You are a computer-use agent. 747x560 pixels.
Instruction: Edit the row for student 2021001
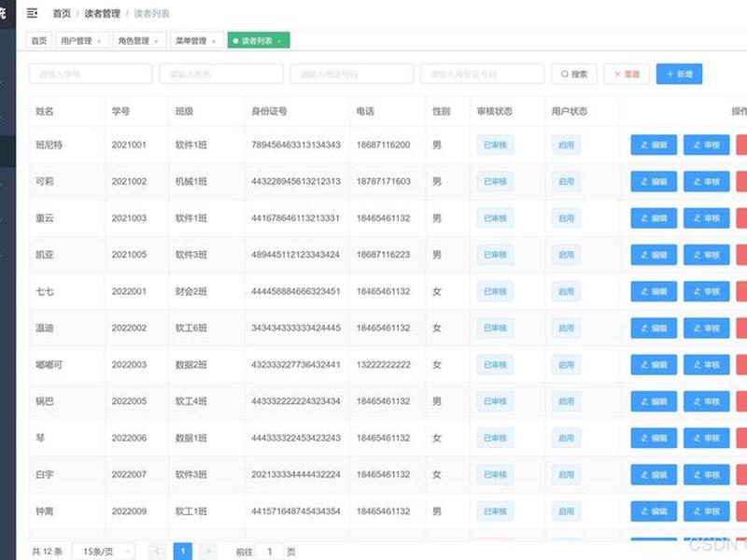[x=655, y=145]
